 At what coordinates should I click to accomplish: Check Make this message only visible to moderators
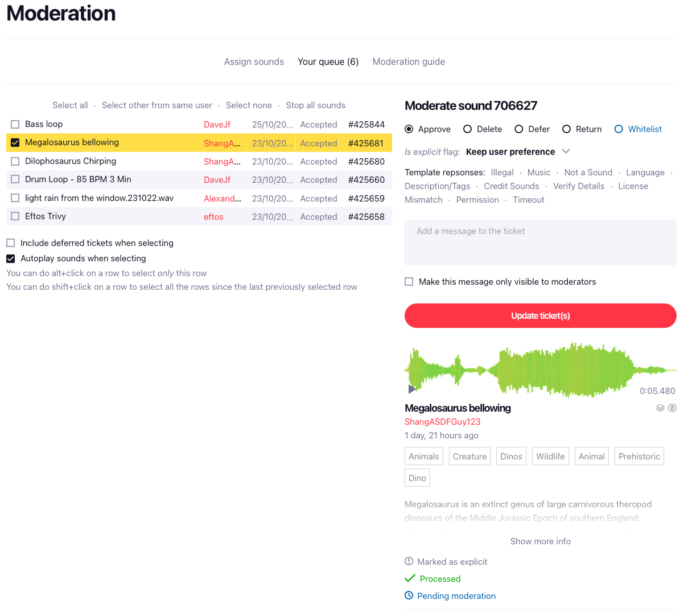[409, 282]
